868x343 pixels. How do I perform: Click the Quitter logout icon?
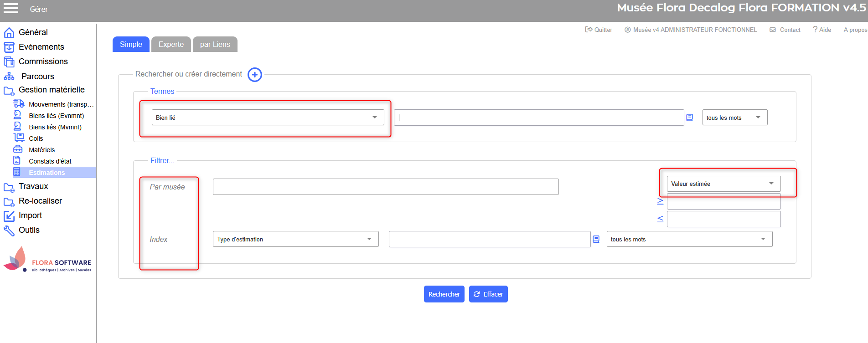pyautogui.click(x=589, y=30)
